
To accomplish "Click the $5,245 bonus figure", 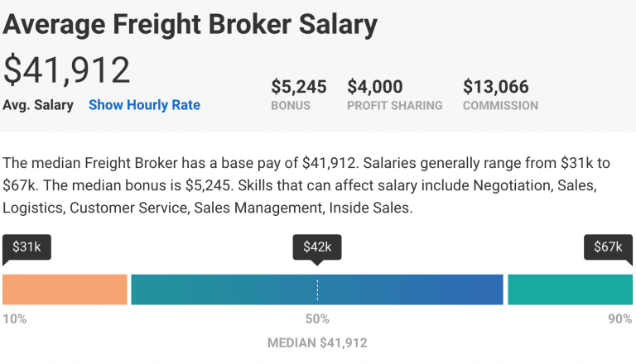I will tap(299, 87).
